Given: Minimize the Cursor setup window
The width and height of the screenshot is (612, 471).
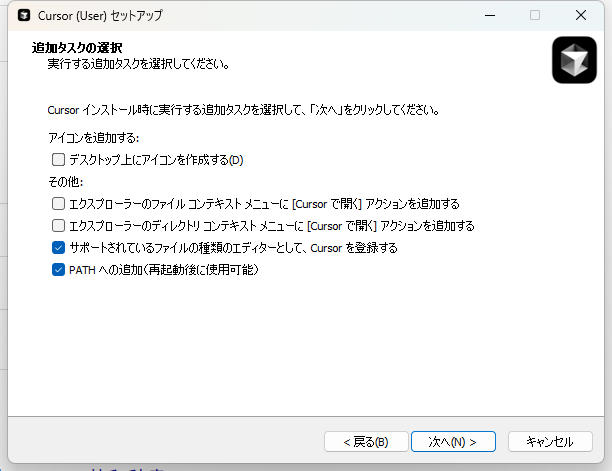Looking at the screenshot, I should (x=489, y=16).
